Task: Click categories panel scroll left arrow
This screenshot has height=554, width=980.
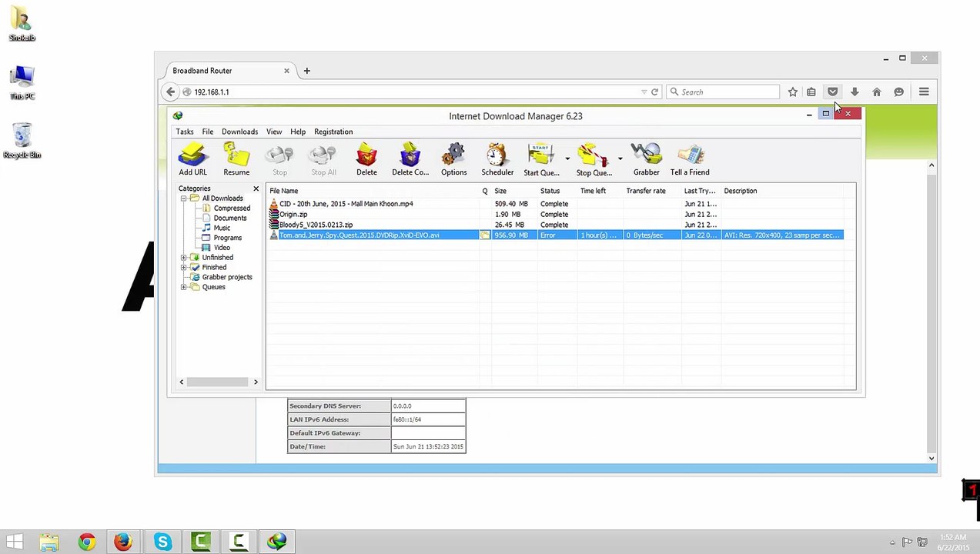Action: coord(182,382)
